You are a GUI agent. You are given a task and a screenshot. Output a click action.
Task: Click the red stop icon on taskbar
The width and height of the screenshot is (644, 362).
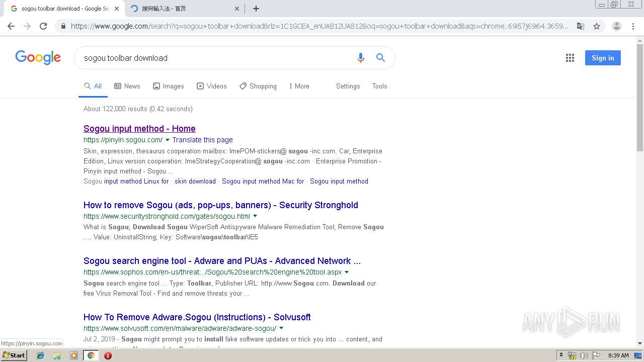point(108,355)
